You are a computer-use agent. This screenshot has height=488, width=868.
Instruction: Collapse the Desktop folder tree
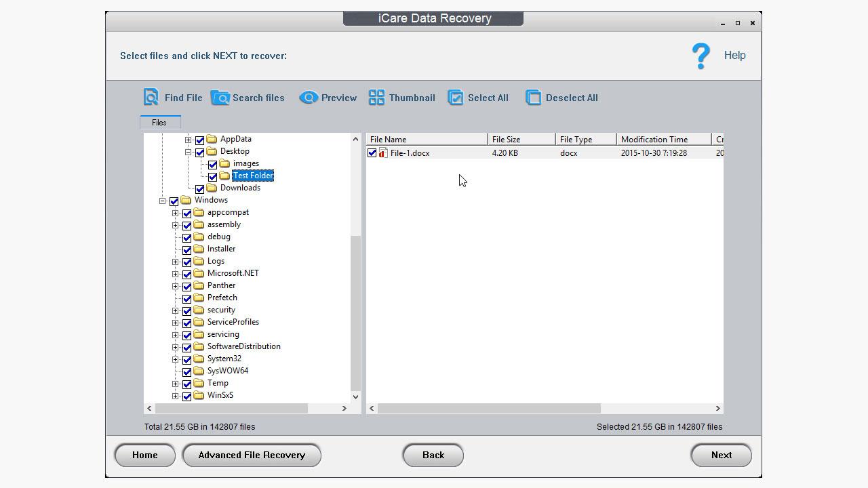coord(187,152)
